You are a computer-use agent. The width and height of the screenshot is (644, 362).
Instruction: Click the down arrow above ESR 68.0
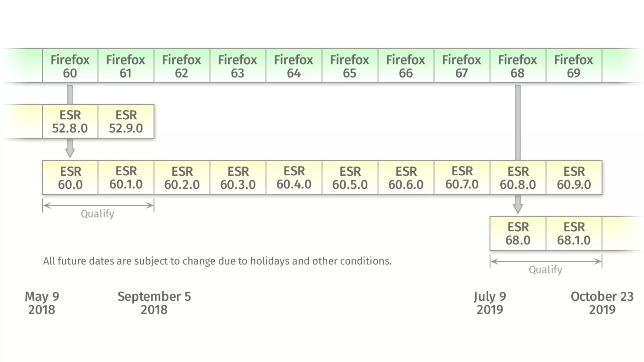tap(518, 204)
